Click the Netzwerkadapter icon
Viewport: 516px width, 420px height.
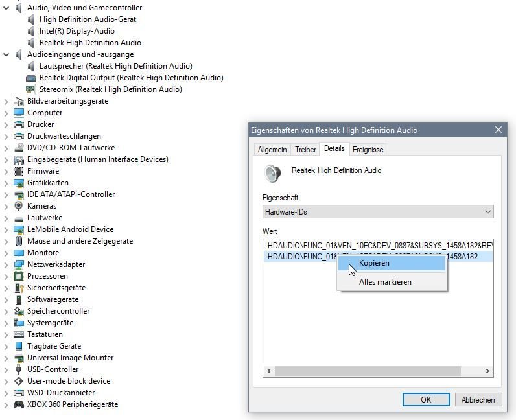[19, 264]
